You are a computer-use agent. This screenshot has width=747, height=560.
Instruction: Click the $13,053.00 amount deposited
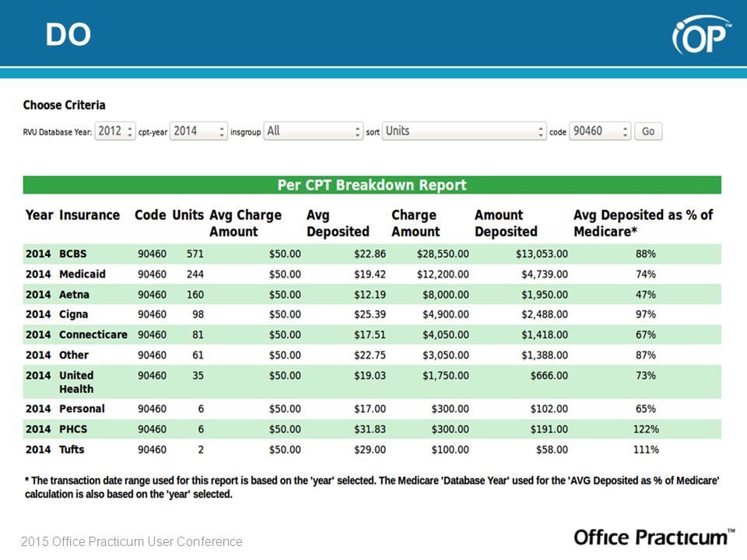(542, 254)
